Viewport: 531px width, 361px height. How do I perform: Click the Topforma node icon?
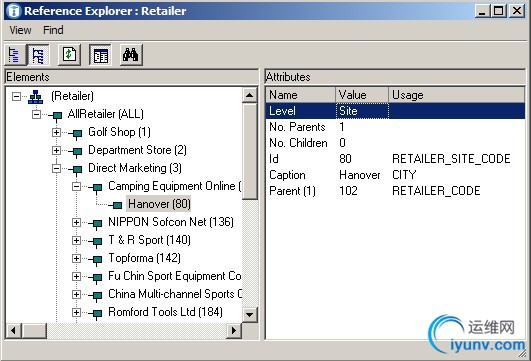[97, 259]
